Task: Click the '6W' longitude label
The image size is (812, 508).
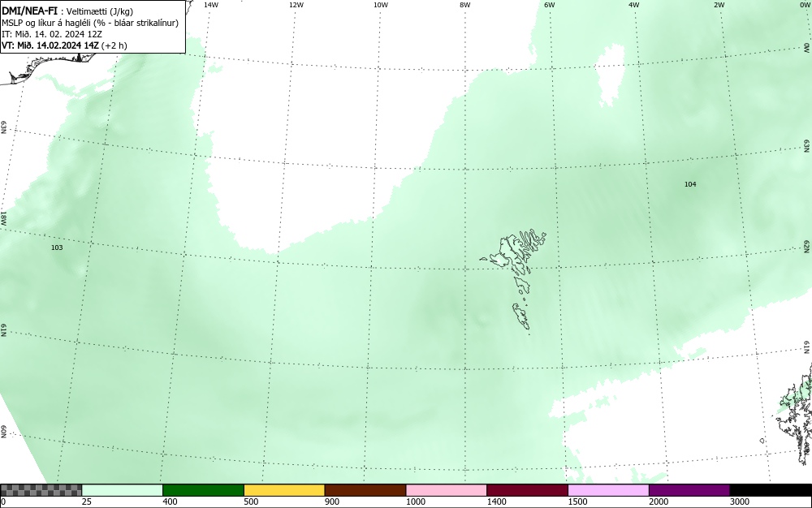Action: pyautogui.click(x=550, y=5)
